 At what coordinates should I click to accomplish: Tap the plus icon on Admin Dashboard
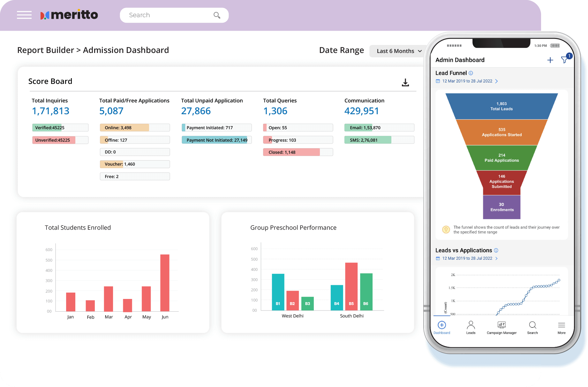(550, 60)
